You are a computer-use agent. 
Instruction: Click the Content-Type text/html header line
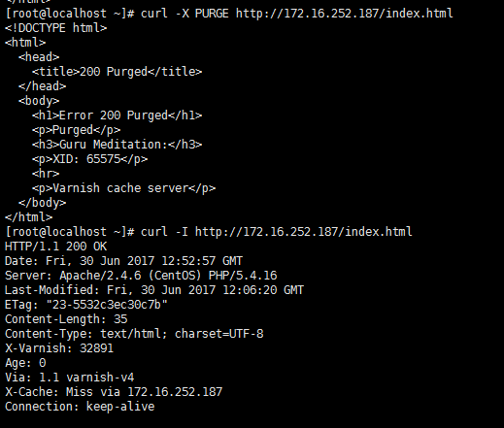[x=134, y=334]
